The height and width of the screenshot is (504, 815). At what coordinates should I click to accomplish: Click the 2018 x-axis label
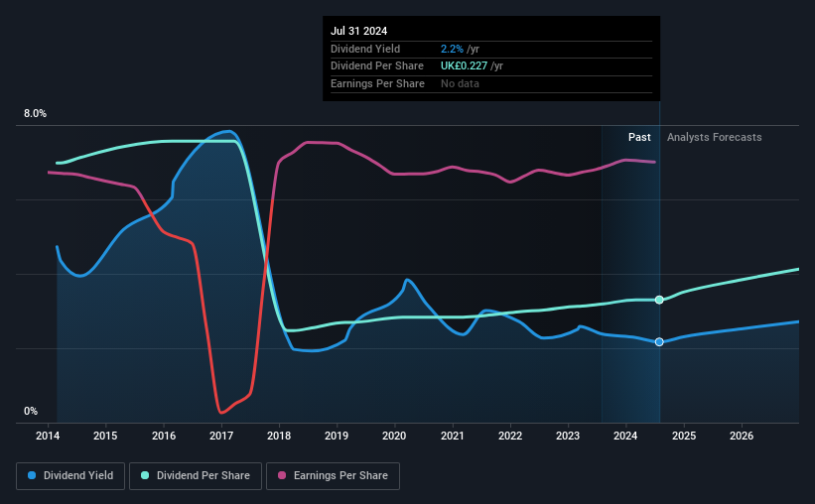279,436
